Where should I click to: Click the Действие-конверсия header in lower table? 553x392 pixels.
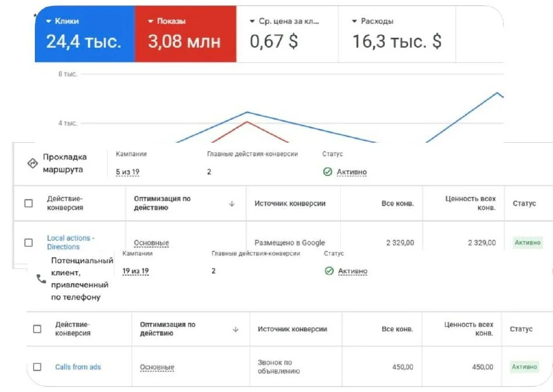pos(73,329)
